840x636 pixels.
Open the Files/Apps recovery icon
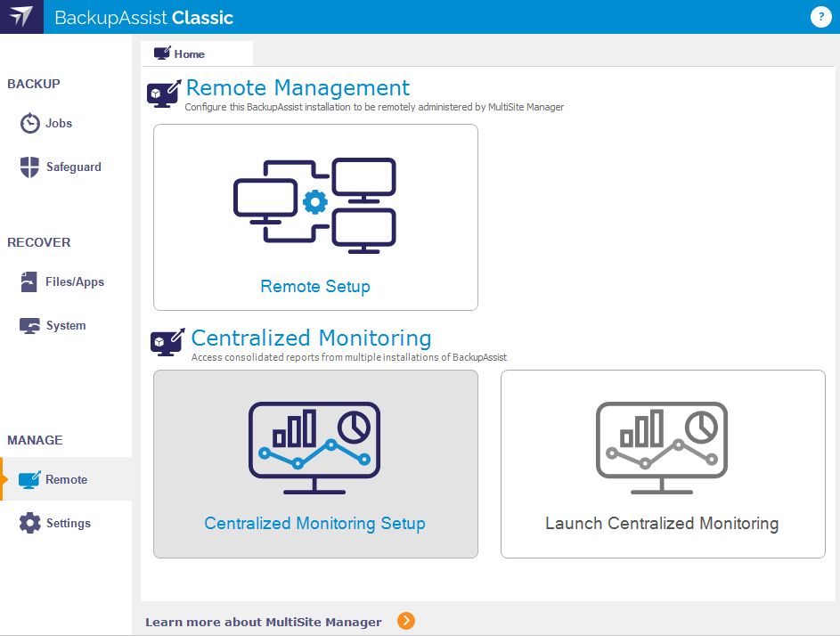click(x=30, y=281)
